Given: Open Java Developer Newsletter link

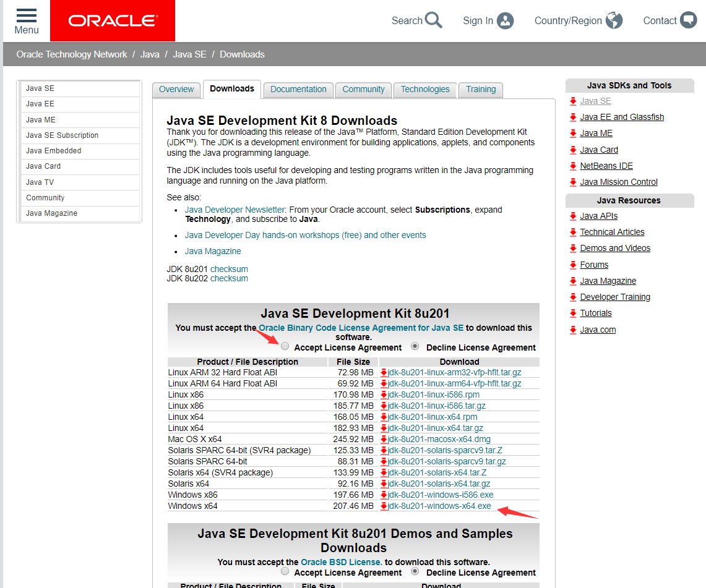Looking at the screenshot, I should [235, 210].
